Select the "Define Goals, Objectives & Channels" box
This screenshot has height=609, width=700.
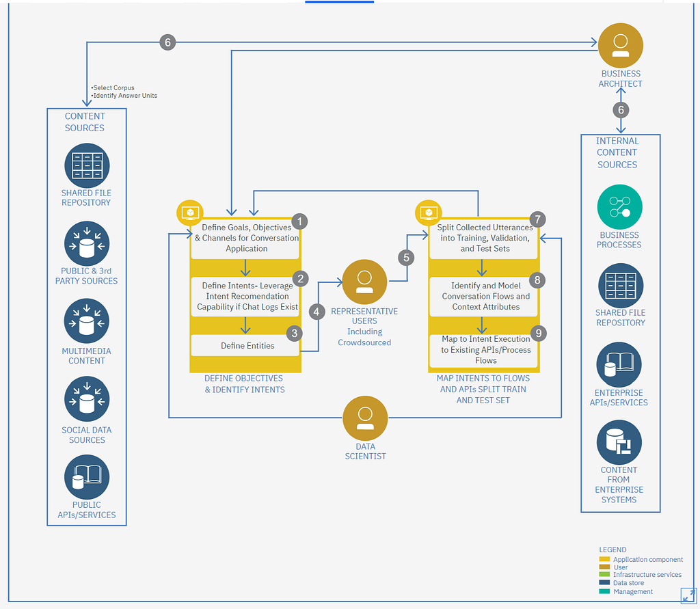(245, 239)
